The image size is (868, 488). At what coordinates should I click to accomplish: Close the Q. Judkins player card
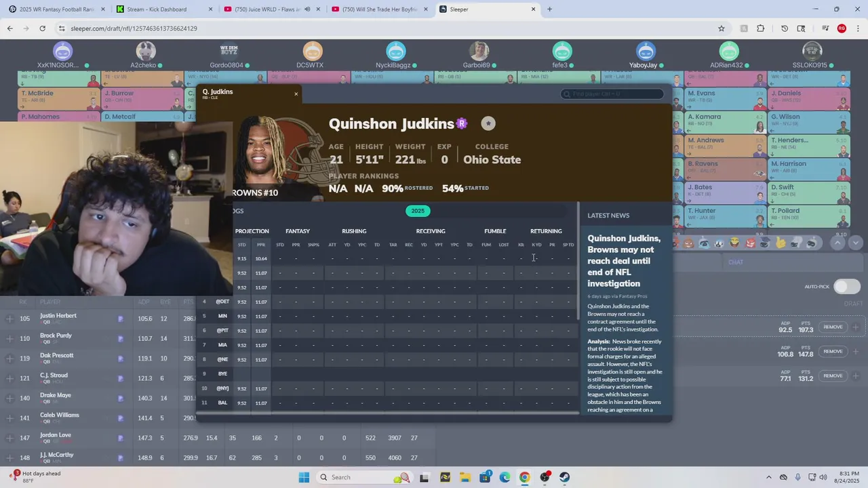(x=296, y=94)
